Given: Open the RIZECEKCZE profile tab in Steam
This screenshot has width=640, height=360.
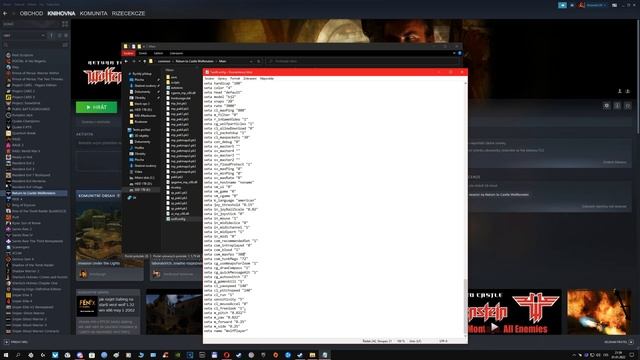Looking at the screenshot, I should (128, 13).
